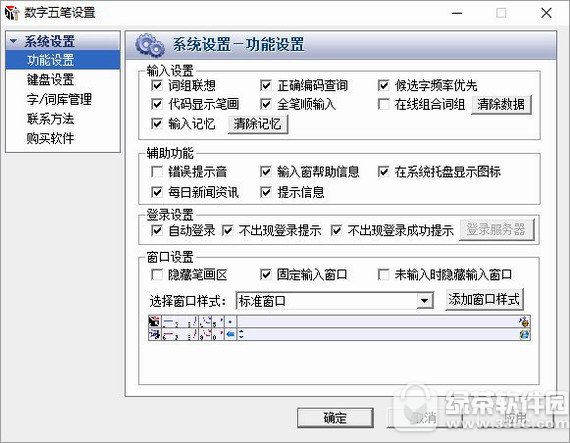
Task: Click bottom-left icon in preview bar second row
Action: click(154, 334)
